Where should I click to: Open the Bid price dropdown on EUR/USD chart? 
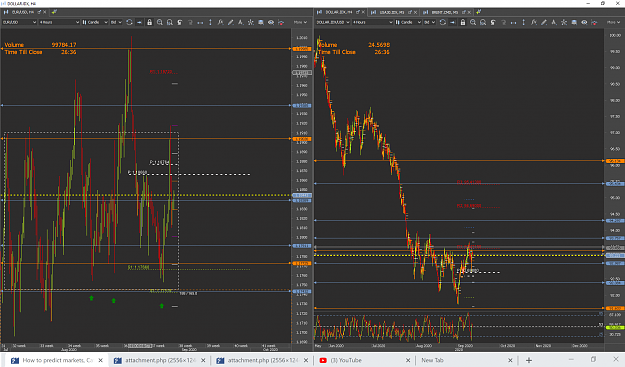pos(116,22)
